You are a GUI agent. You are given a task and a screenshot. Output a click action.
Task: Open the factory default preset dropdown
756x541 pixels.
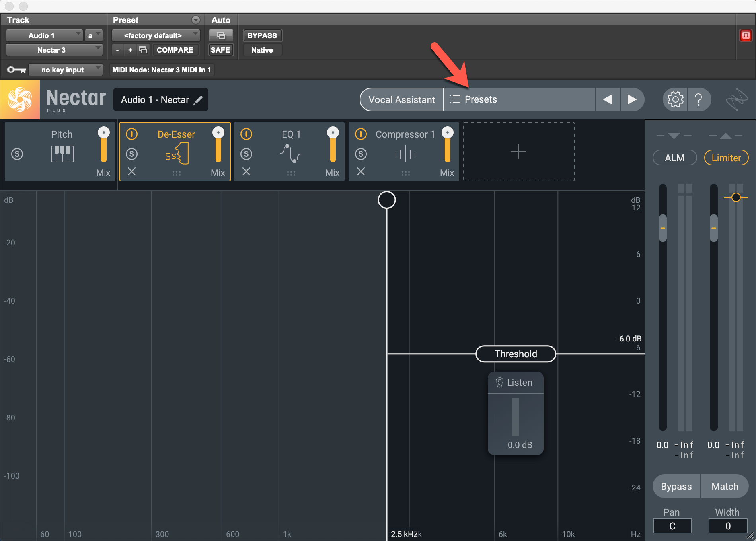click(x=156, y=35)
